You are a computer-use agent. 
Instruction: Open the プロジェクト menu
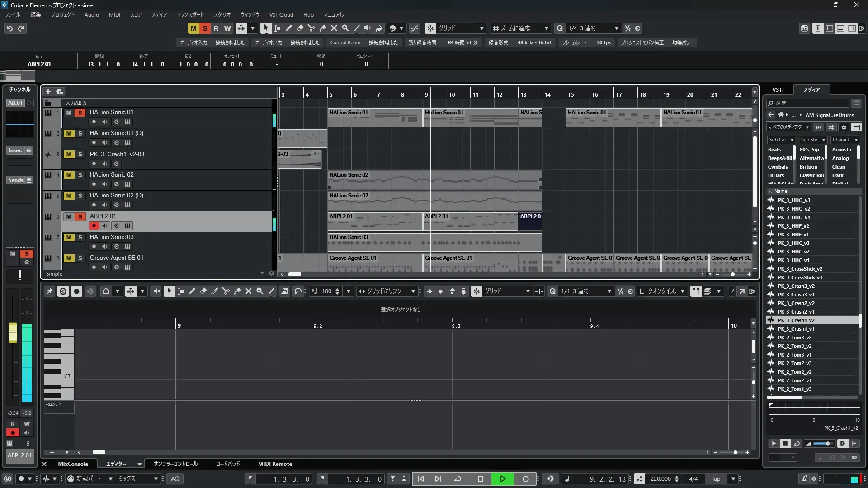[x=62, y=14]
